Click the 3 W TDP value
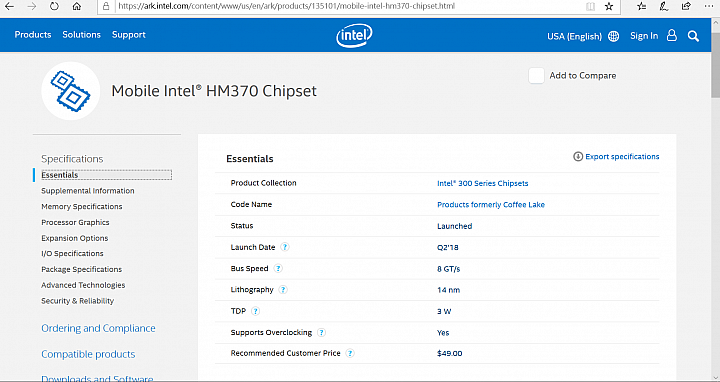The height and width of the screenshot is (382, 720). tap(444, 311)
